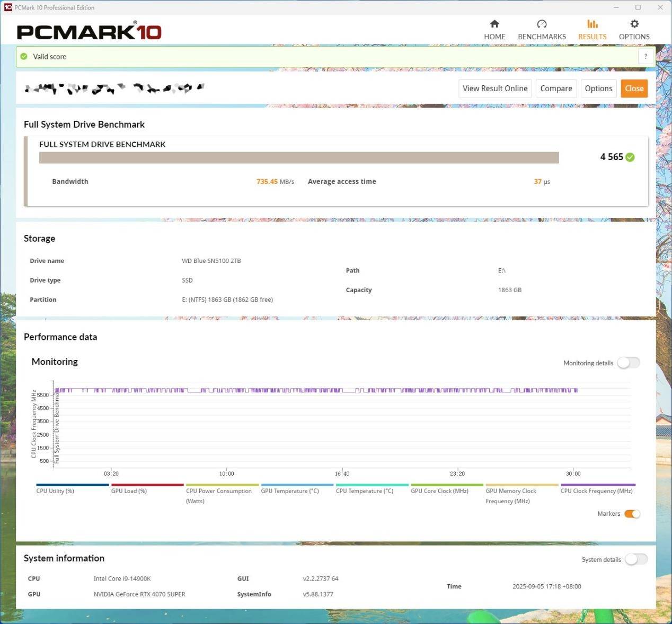This screenshot has width=672, height=624.
Task: Enable the Monitoring details toggle
Action: (629, 363)
